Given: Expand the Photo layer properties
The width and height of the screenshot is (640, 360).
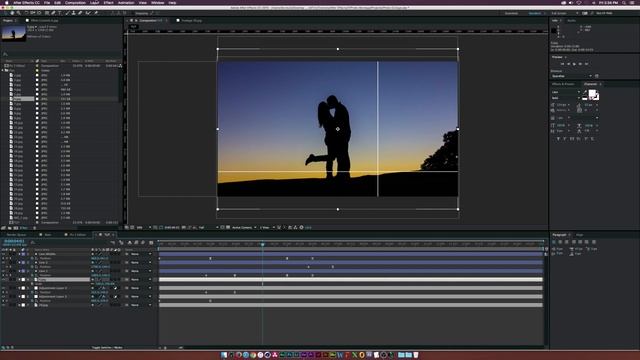Looking at the screenshot, I should pyautogui.click(x=19, y=305).
